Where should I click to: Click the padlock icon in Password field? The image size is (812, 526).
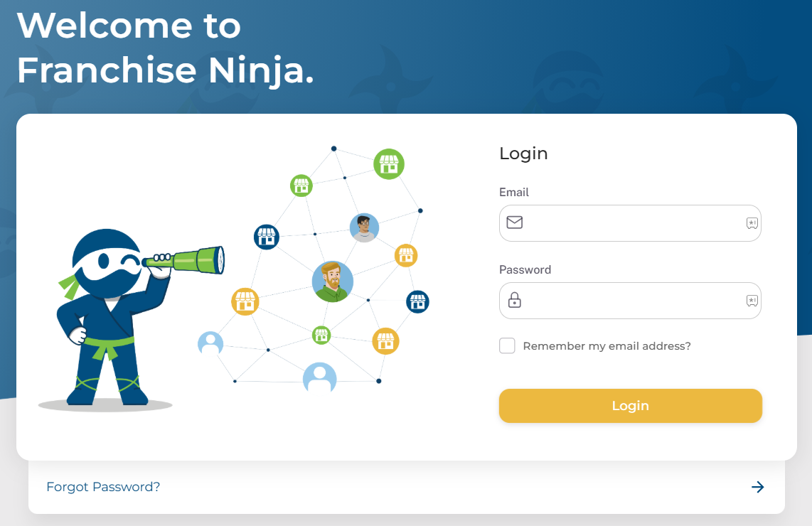(x=514, y=301)
